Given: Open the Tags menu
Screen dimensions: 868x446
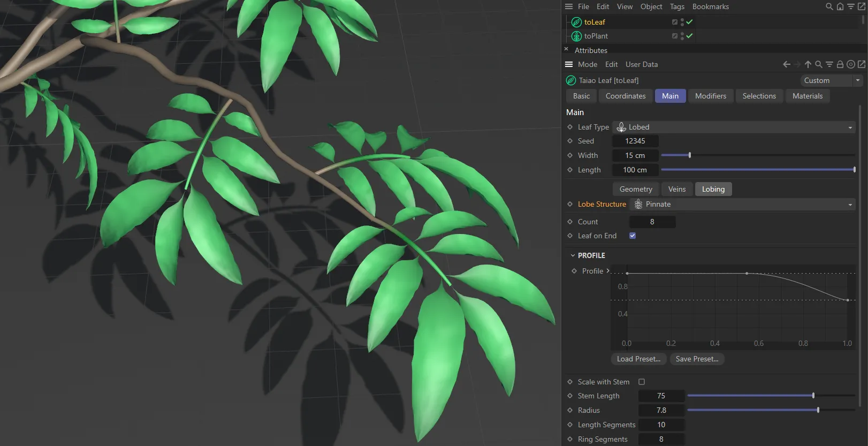Looking at the screenshot, I should coord(677,6).
